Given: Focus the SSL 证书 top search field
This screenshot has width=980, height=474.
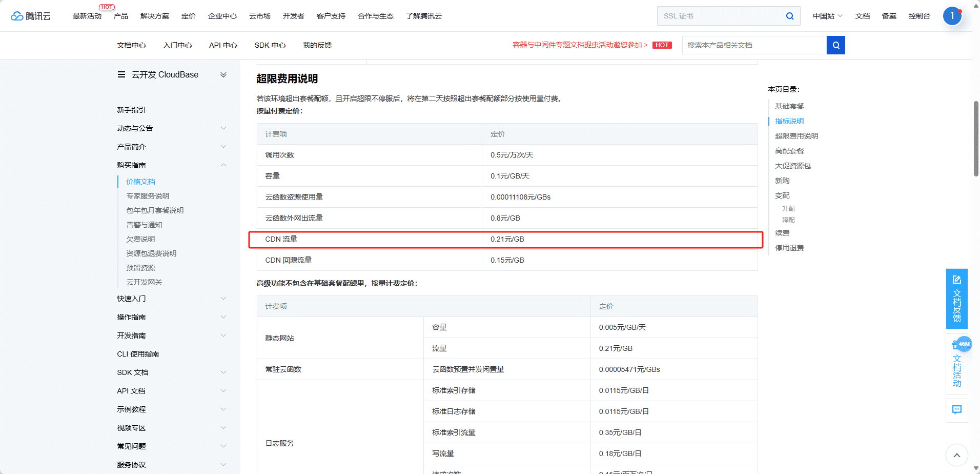Looking at the screenshot, I should [x=722, y=16].
